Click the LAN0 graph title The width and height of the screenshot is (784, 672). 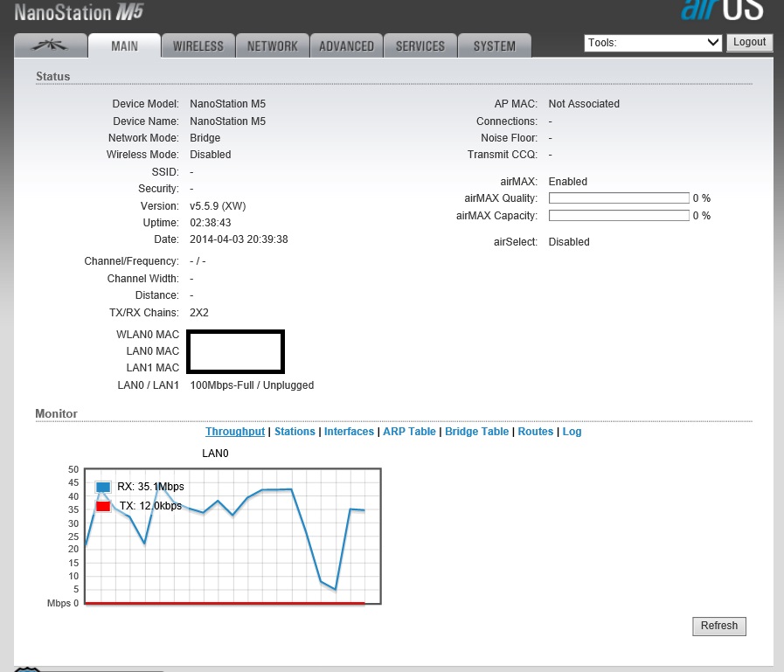pyautogui.click(x=216, y=454)
